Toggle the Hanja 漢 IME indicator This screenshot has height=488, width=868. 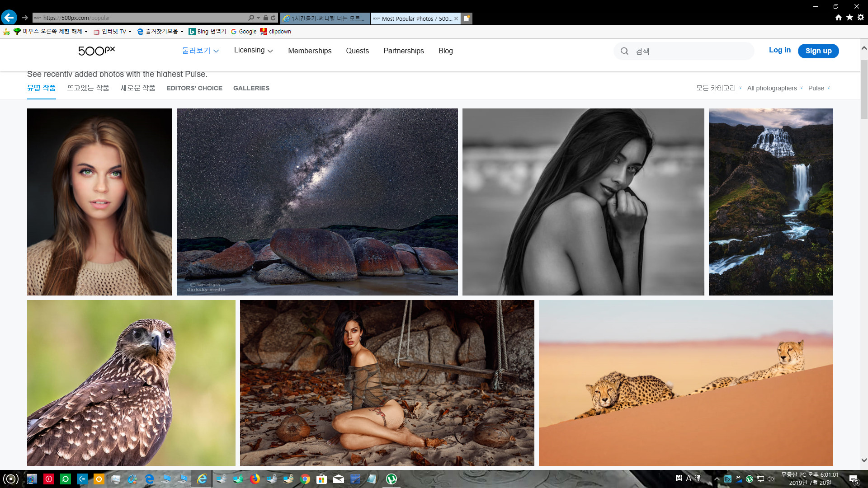pyautogui.click(x=698, y=478)
